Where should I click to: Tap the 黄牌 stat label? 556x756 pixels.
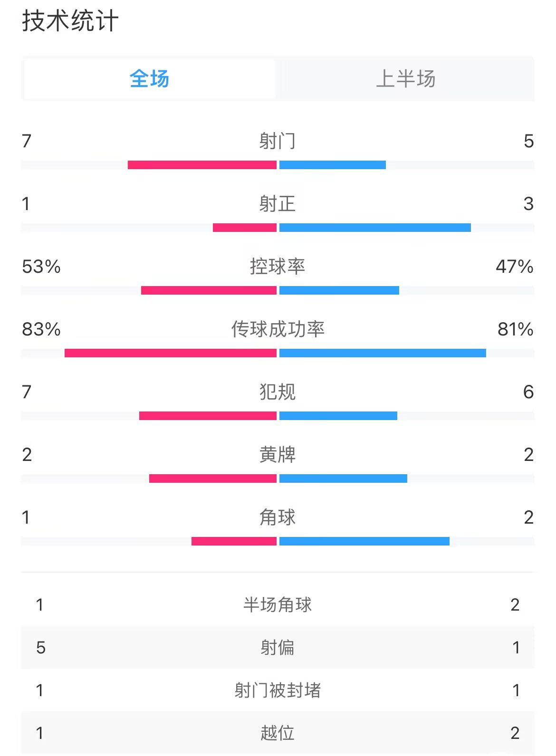pyautogui.click(x=278, y=455)
